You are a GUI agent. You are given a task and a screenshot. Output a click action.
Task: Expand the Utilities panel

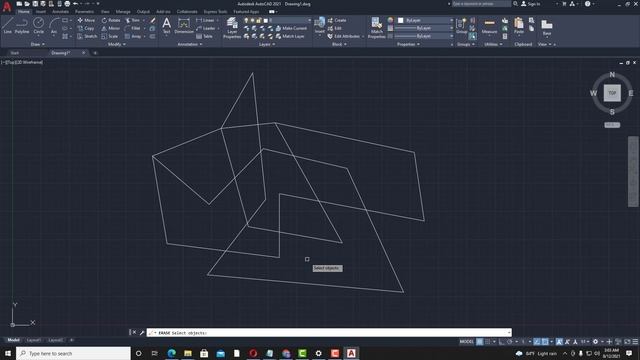click(493, 44)
